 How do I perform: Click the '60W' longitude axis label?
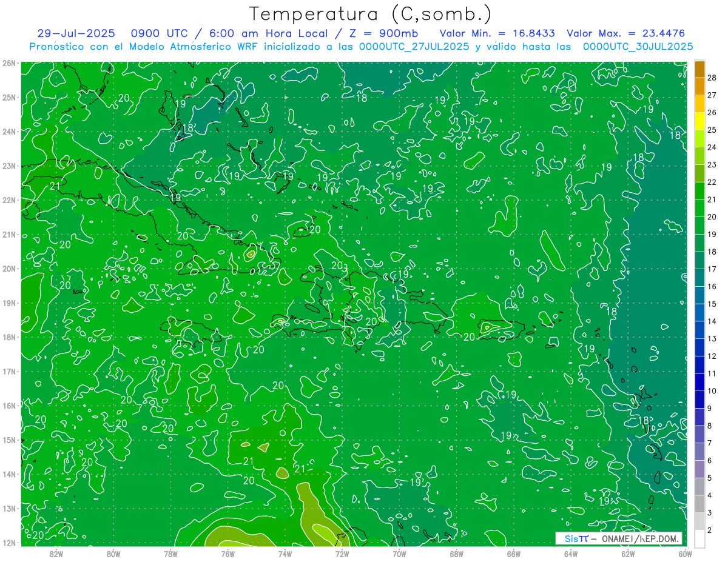pos(686,553)
